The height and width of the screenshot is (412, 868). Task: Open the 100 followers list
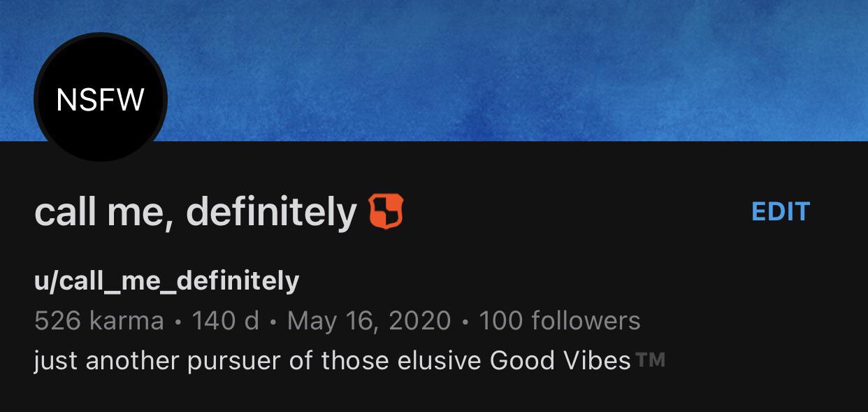(559, 321)
